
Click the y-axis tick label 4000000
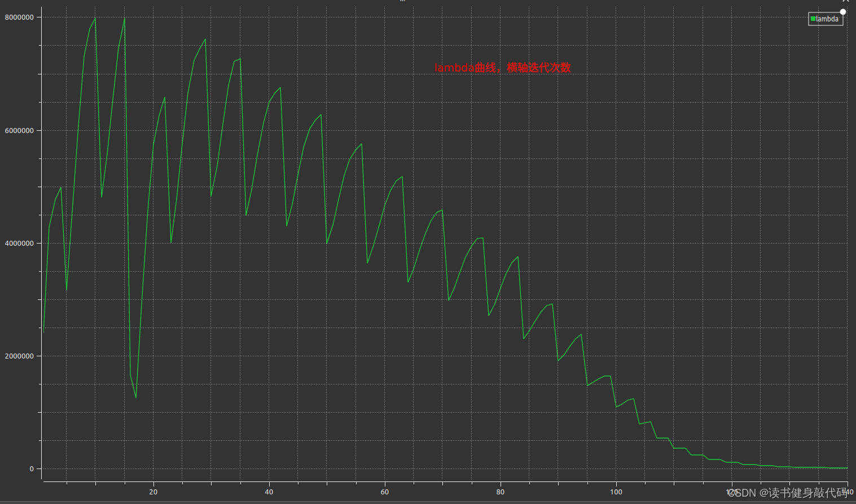[19, 243]
